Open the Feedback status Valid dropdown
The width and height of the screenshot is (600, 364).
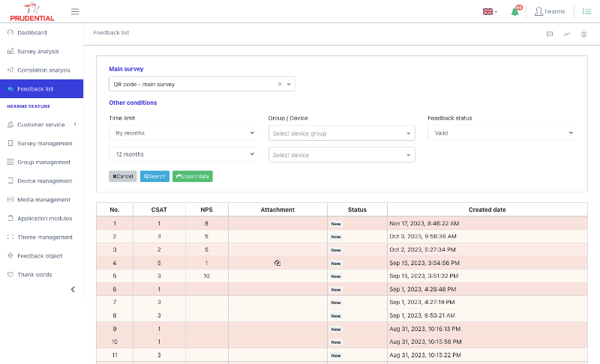click(x=501, y=133)
